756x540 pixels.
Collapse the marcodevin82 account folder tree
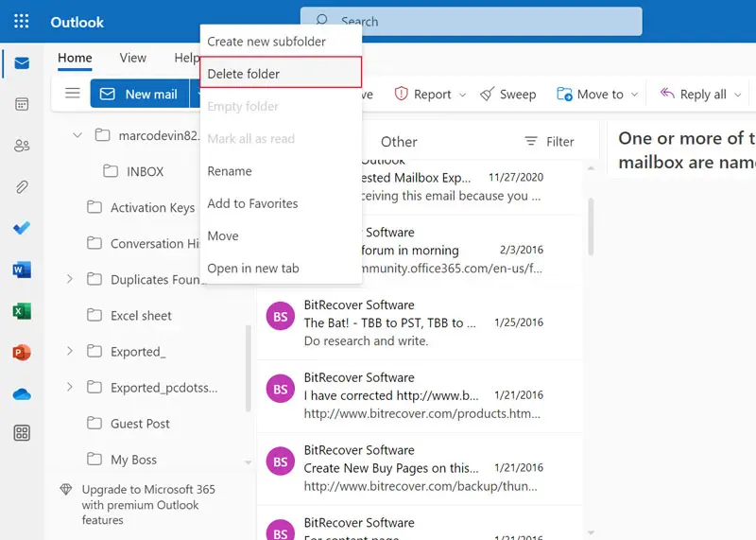[77, 135]
